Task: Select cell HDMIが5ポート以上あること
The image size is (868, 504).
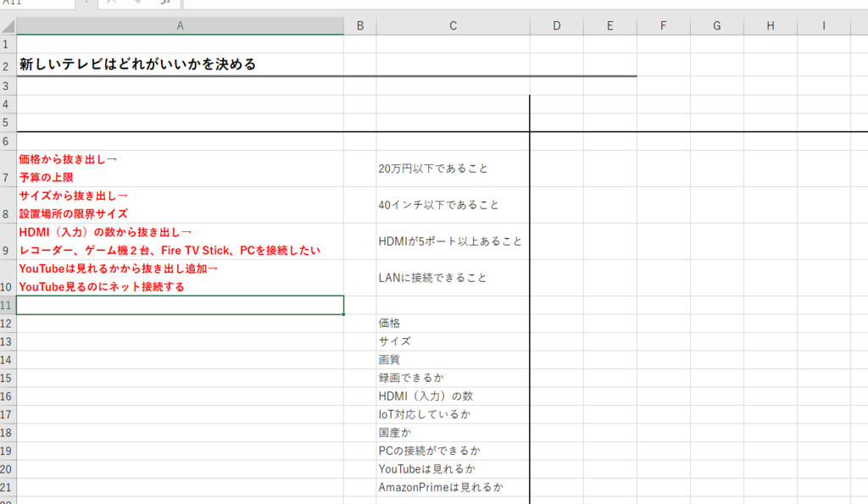Action: (453, 241)
